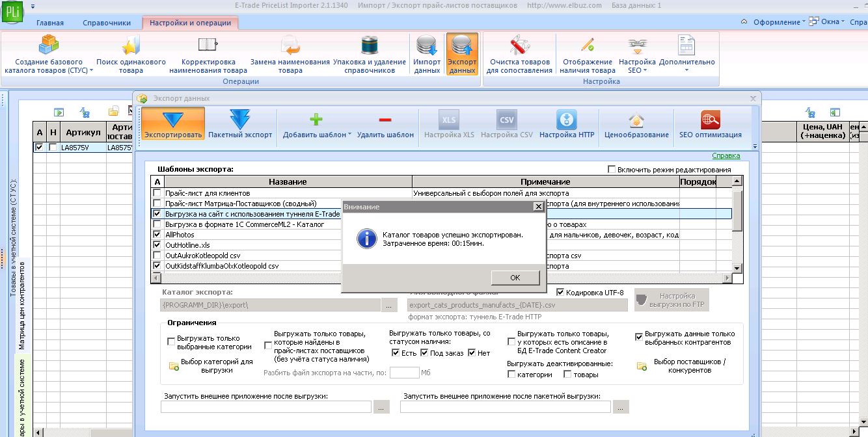Select row Выгрузка в формате 1С CommerceML2
Screen dimensions: 868x437
click(x=442, y=224)
